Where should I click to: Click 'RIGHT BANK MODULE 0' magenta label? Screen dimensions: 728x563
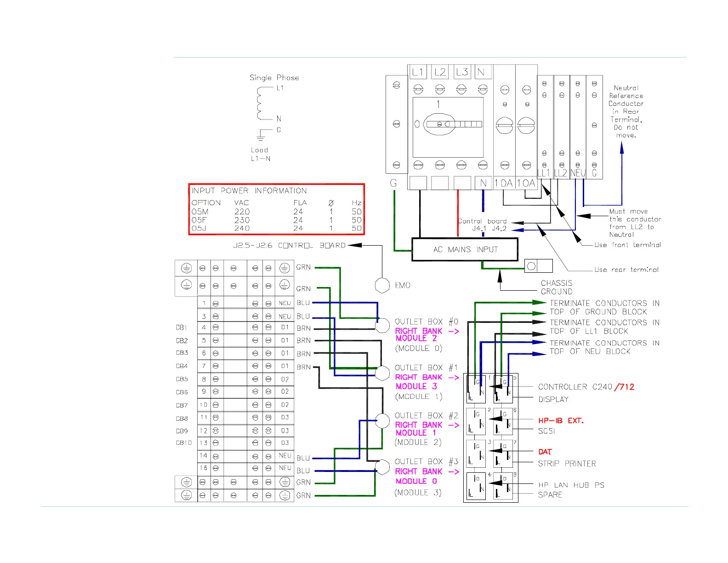tap(427, 476)
